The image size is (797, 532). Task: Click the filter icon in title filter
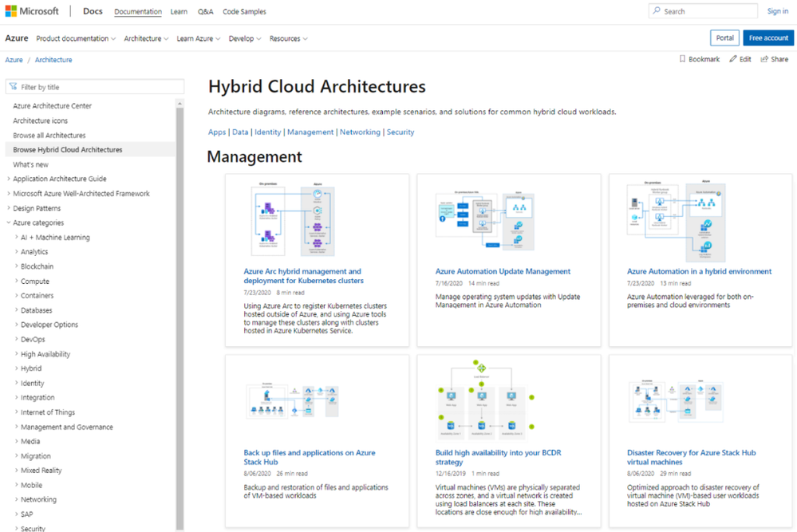coord(14,87)
